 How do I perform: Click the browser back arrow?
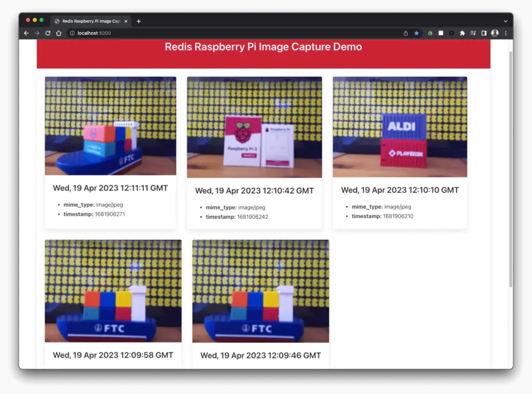click(26, 33)
